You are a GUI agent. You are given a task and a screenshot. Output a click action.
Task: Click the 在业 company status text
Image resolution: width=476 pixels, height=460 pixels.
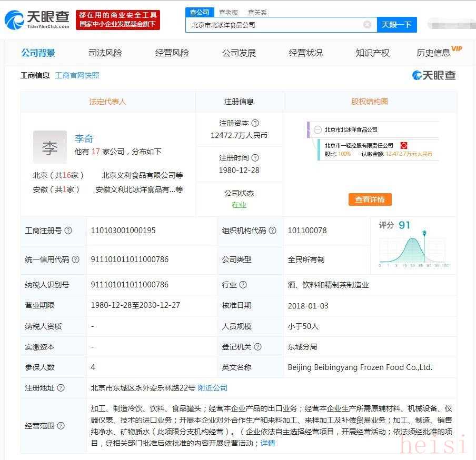pos(239,205)
